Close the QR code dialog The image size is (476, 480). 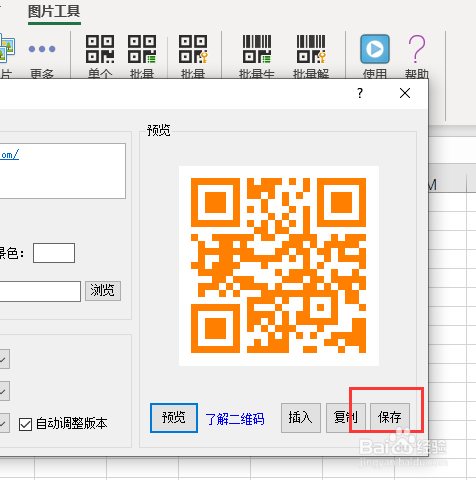[405, 93]
